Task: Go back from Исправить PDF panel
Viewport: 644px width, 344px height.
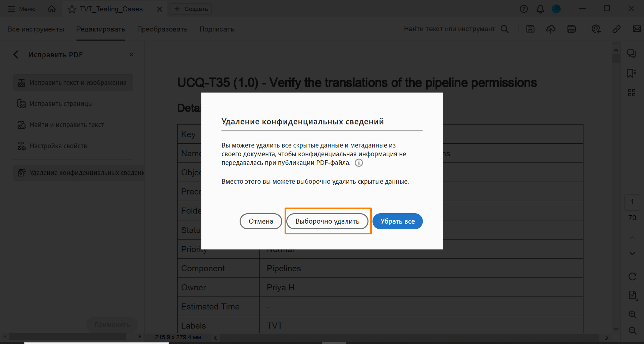Action: [16, 55]
